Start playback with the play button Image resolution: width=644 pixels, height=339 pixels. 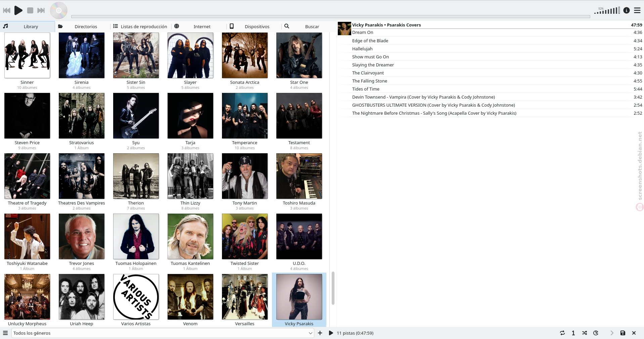[18, 10]
